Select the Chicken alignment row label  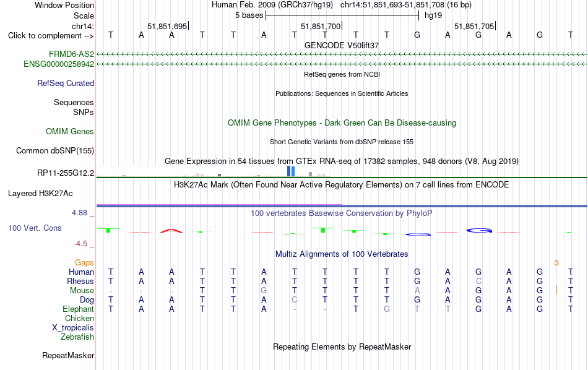coord(79,318)
